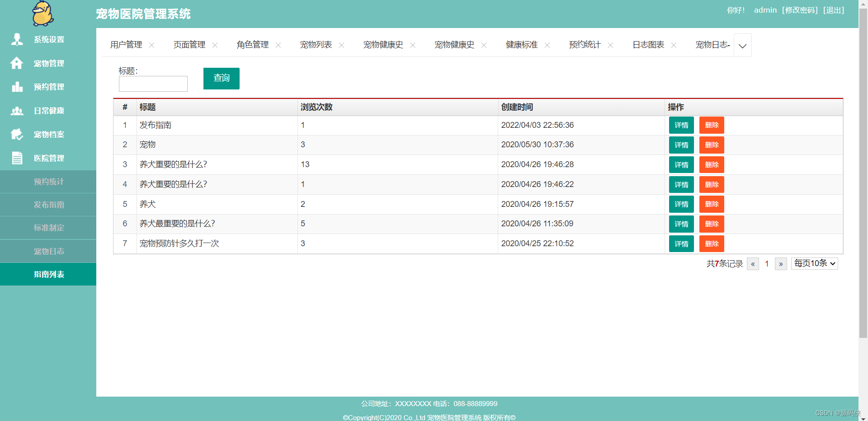Close the 角色管理 tab
The height and width of the screenshot is (421, 868).
(278, 45)
